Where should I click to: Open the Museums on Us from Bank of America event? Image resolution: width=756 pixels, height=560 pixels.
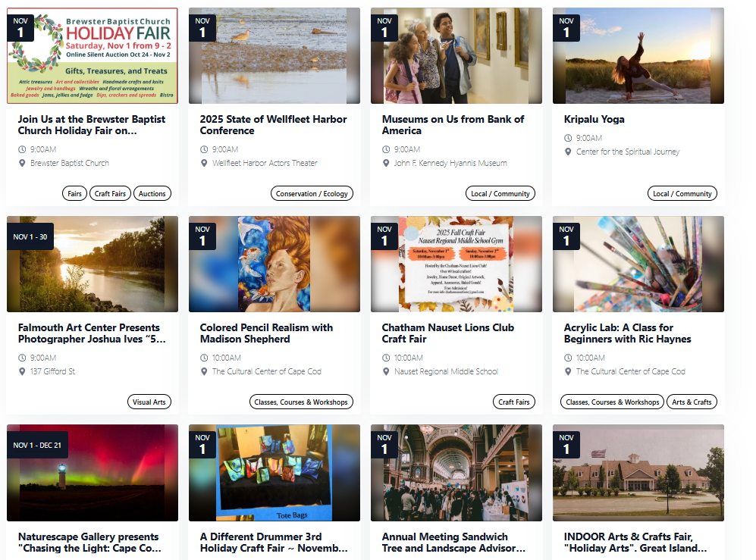click(x=453, y=125)
